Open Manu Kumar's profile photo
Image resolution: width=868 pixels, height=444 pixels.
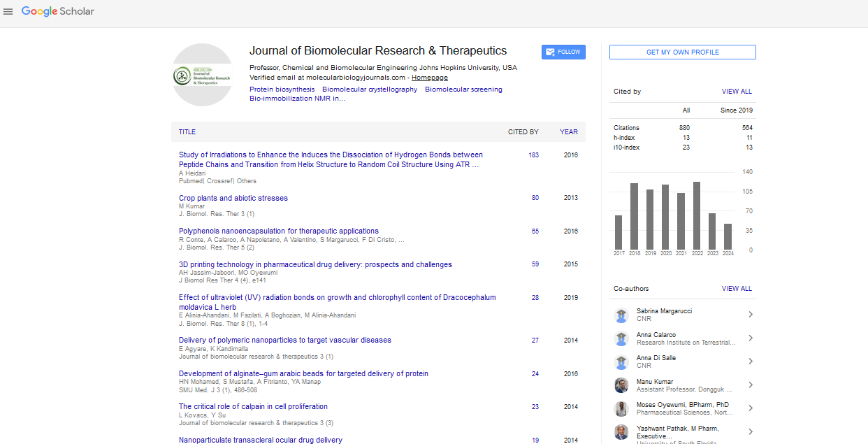pyautogui.click(x=621, y=385)
